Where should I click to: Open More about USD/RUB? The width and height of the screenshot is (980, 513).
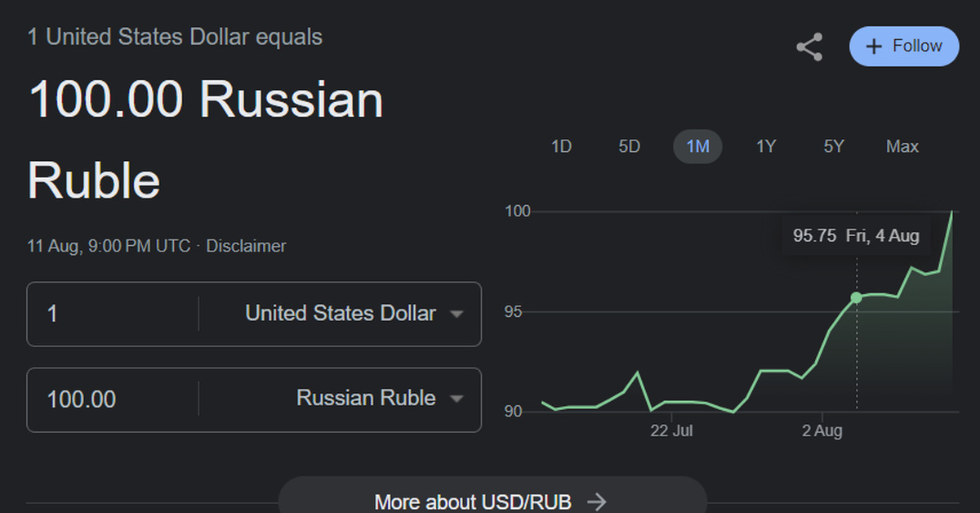472,501
